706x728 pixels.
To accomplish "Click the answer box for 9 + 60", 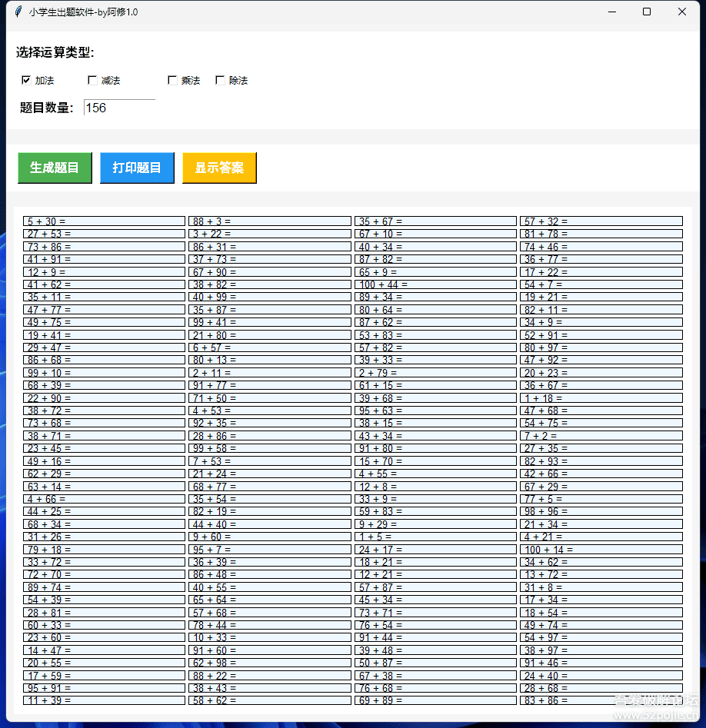I will click(269, 537).
